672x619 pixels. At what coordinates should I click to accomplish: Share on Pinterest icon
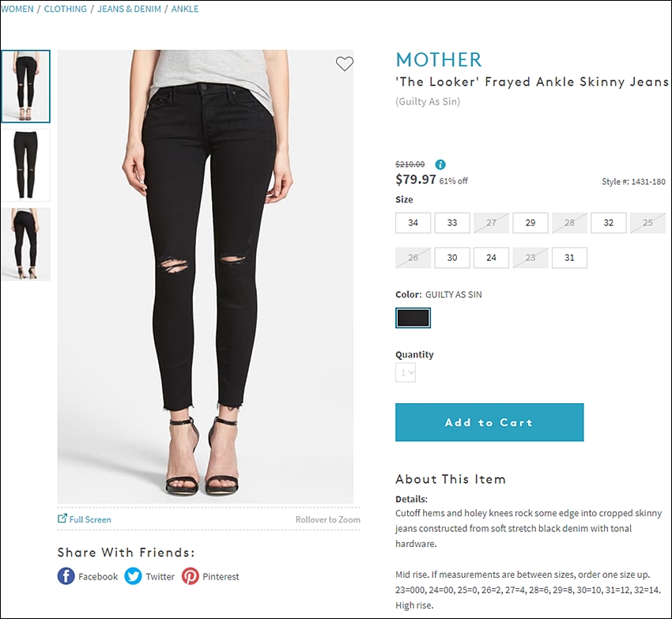pyautogui.click(x=191, y=576)
